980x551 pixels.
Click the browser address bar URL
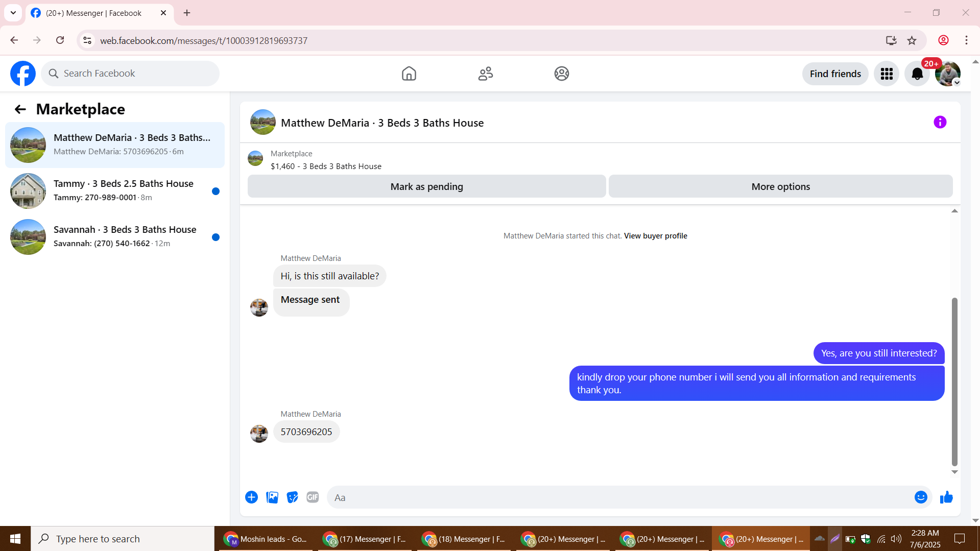pos(204,40)
